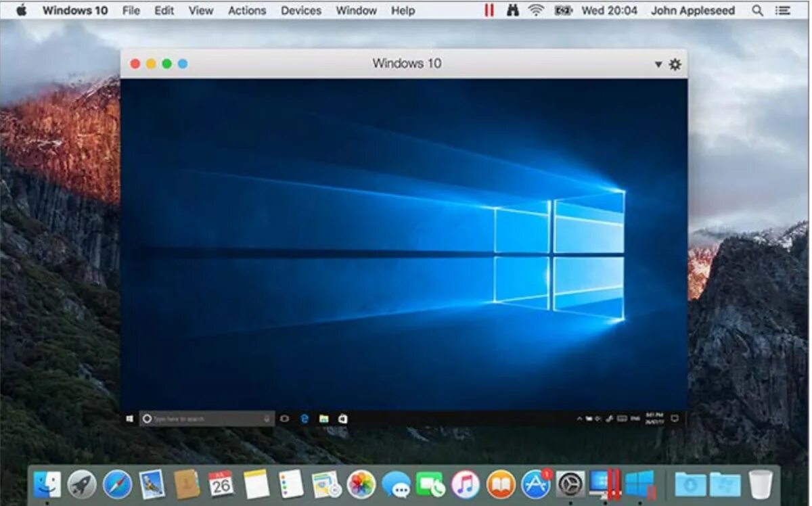Open Calendar in the Dock
This screenshot has width=812, height=506.
(221, 484)
